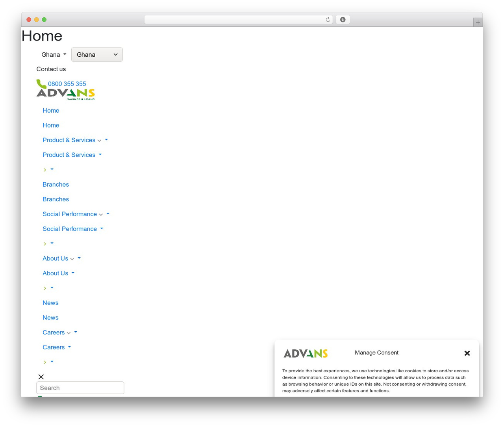Image resolution: width=504 pixels, height=427 pixels.
Task: Click Advans logo in consent dialog
Action: coord(306,353)
